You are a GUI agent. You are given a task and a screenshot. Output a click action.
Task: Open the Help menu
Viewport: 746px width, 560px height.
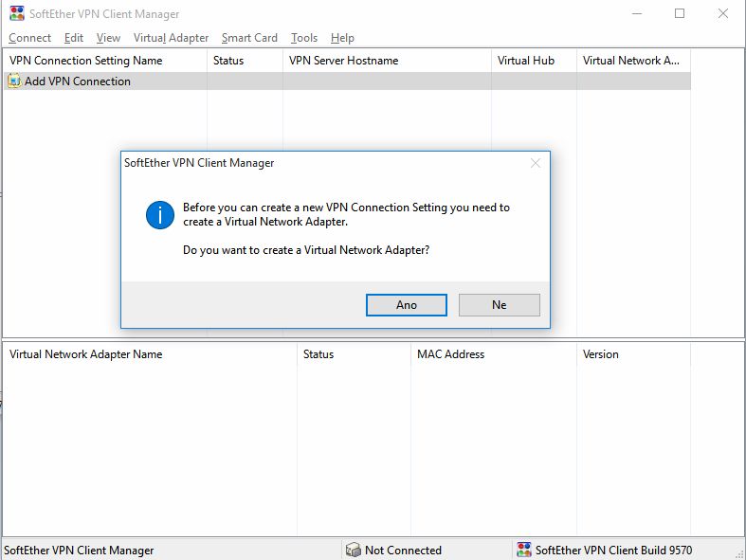pos(342,38)
